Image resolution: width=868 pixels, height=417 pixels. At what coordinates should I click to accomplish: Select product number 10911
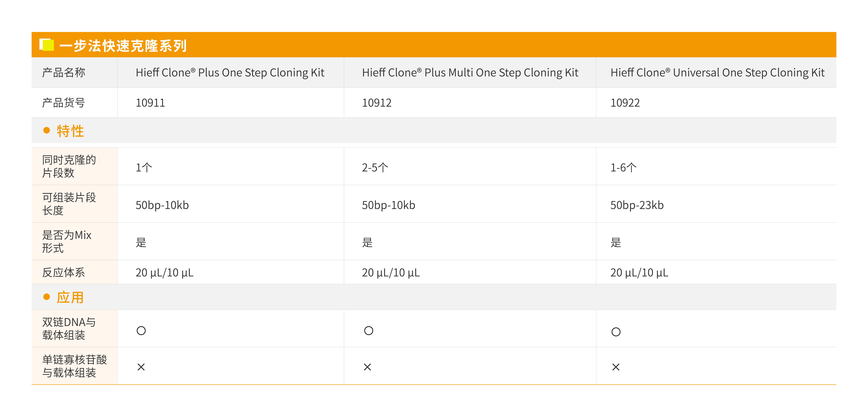pyautogui.click(x=150, y=103)
